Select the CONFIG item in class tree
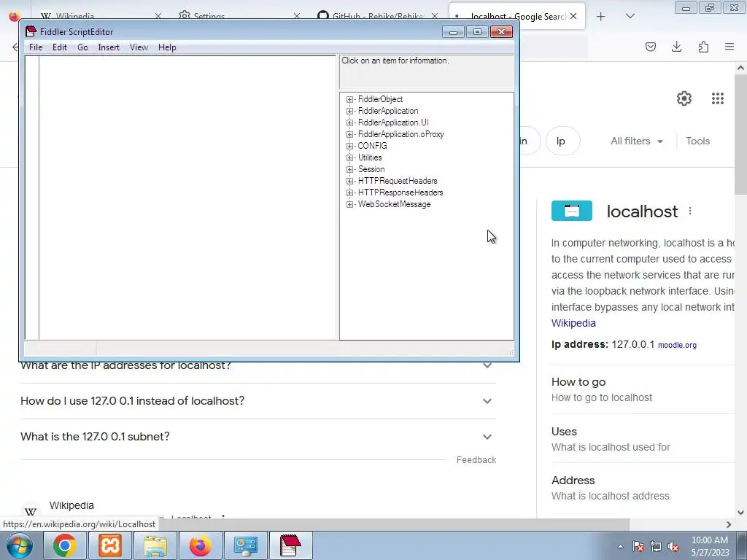Viewport: 747px width, 560px height. click(372, 146)
